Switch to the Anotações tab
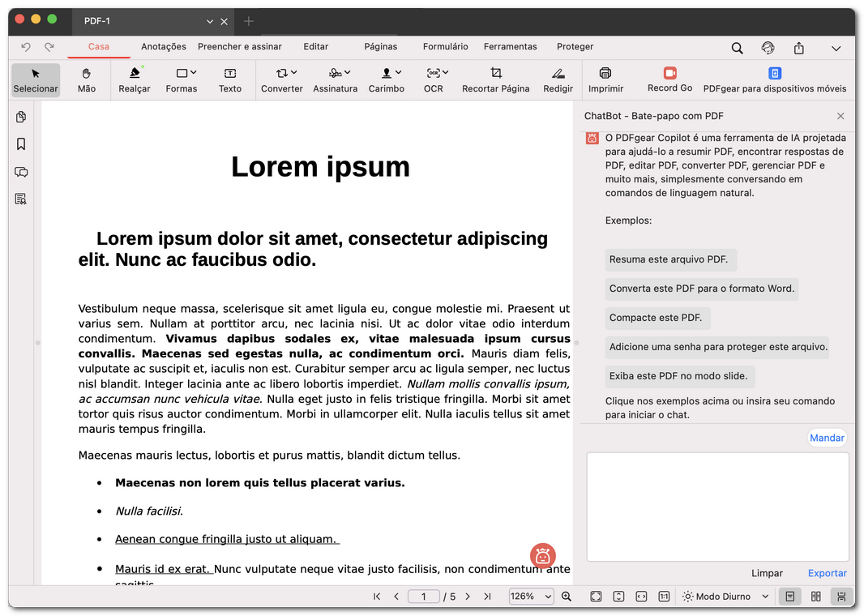This screenshot has width=864, height=616. click(x=164, y=47)
